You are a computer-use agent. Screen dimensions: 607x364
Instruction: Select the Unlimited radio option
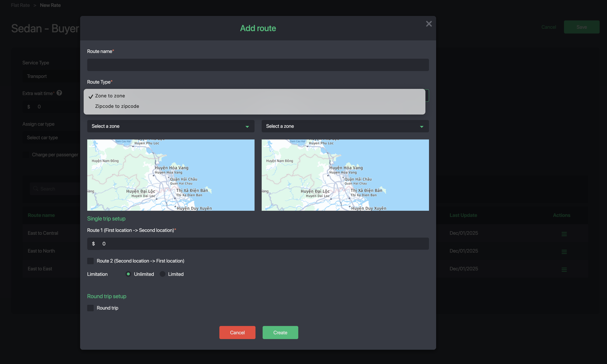(x=128, y=274)
